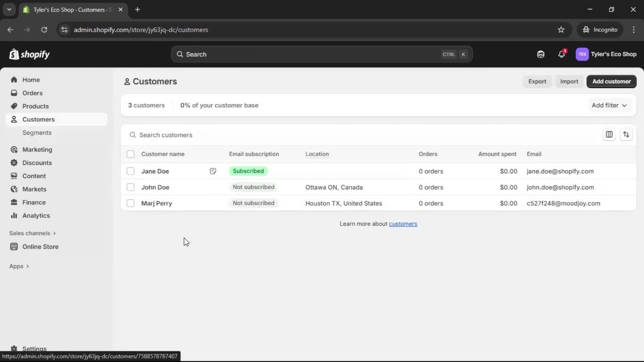Image resolution: width=644 pixels, height=362 pixels.
Task: Click the Add customer button
Action: point(611,81)
